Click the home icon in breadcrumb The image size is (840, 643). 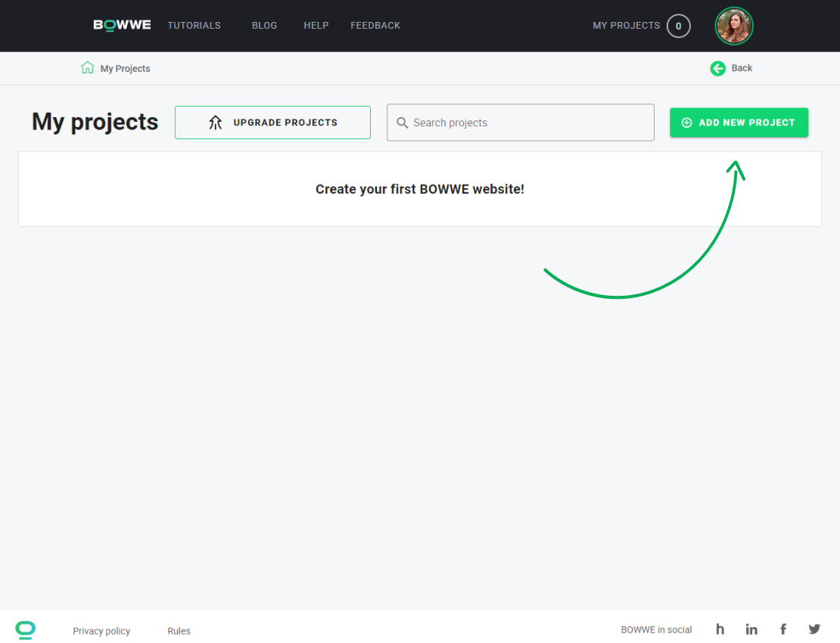coord(87,68)
